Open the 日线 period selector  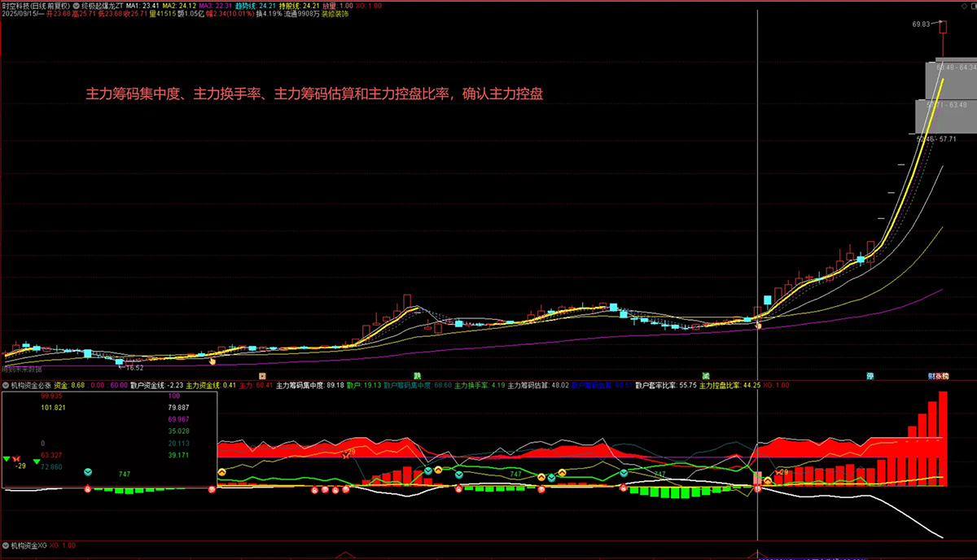pos(39,6)
